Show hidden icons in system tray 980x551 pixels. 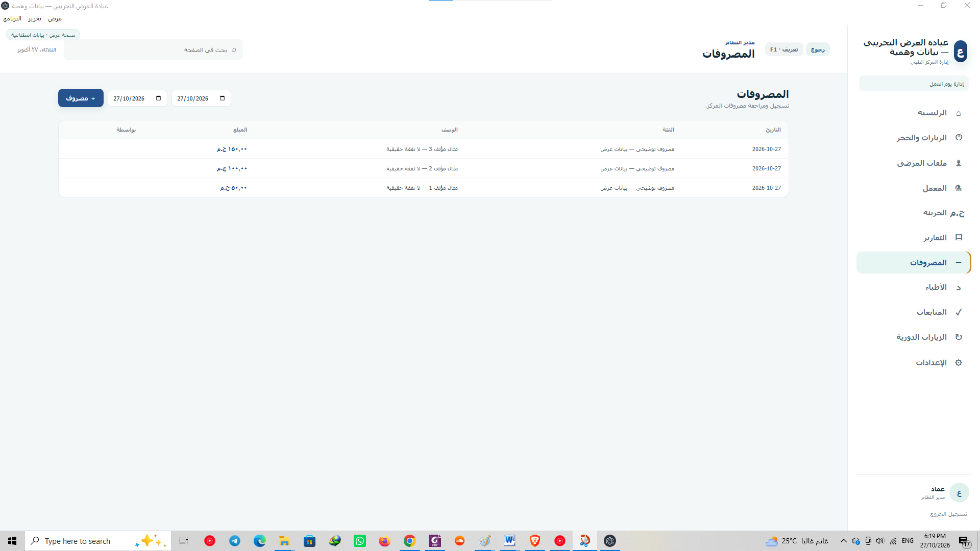pyautogui.click(x=843, y=541)
